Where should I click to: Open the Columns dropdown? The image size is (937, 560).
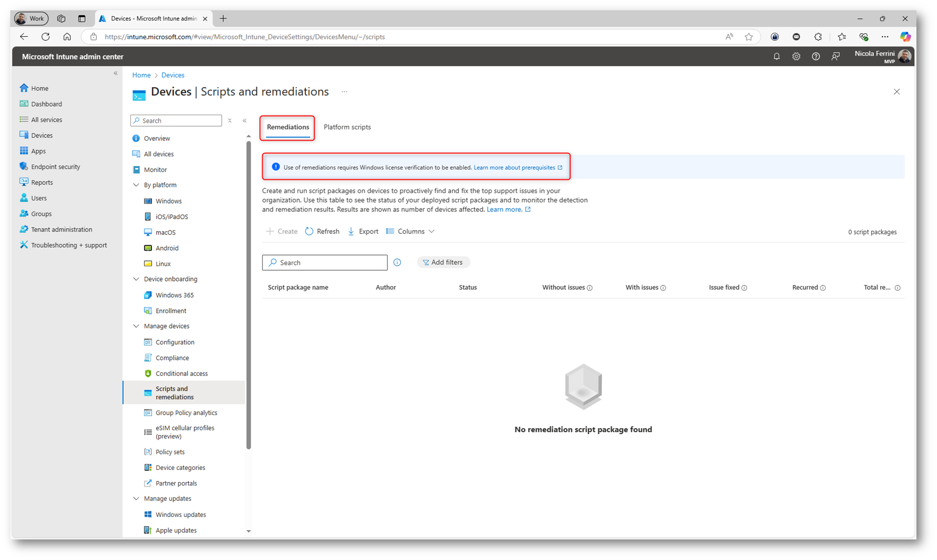(x=410, y=232)
